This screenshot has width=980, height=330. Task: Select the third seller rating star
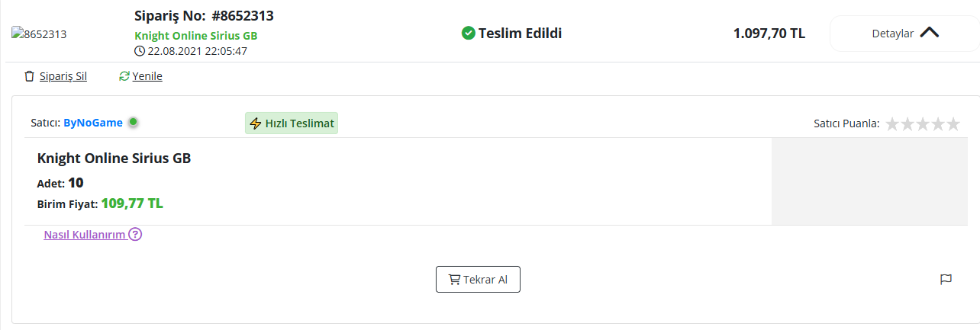923,123
